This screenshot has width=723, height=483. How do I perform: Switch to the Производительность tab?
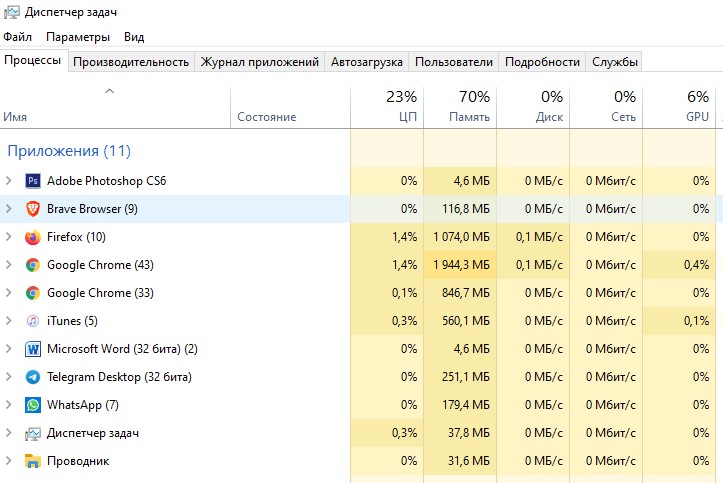coord(131,62)
